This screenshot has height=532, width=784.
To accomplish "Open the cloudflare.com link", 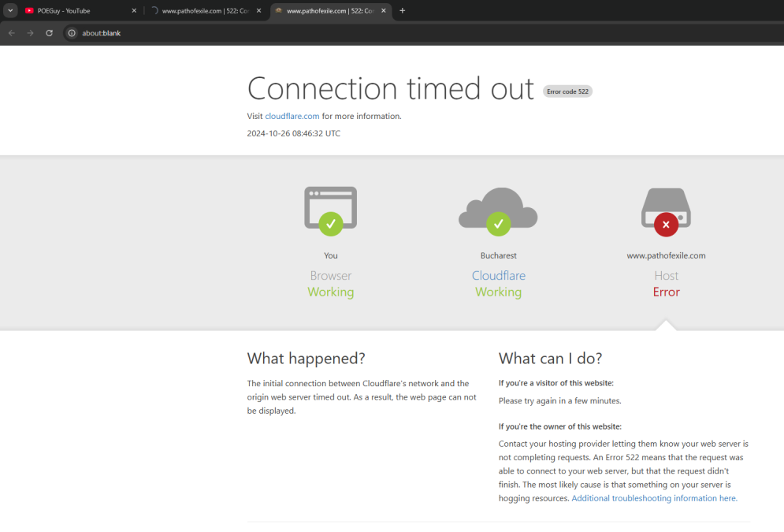I will click(x=292, y=116).
